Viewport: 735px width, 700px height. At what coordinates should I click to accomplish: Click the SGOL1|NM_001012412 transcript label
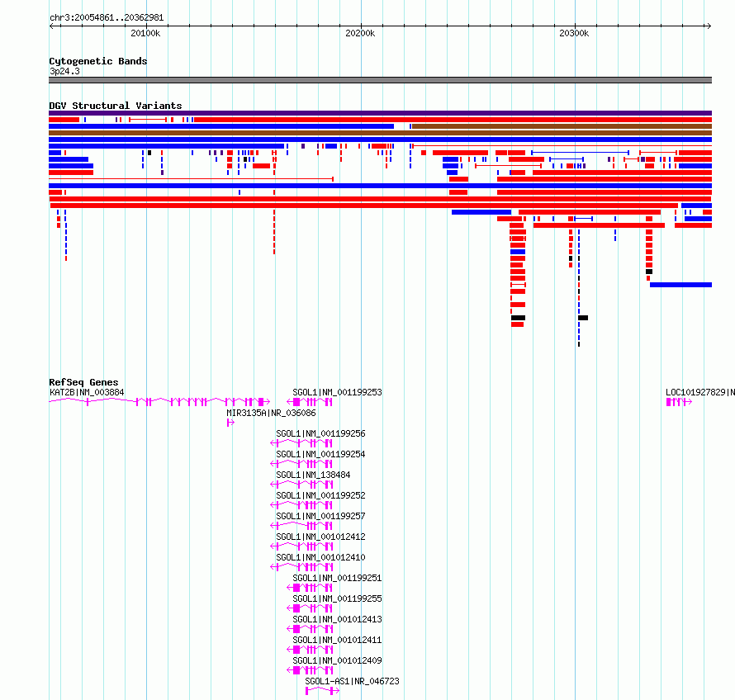320,537
